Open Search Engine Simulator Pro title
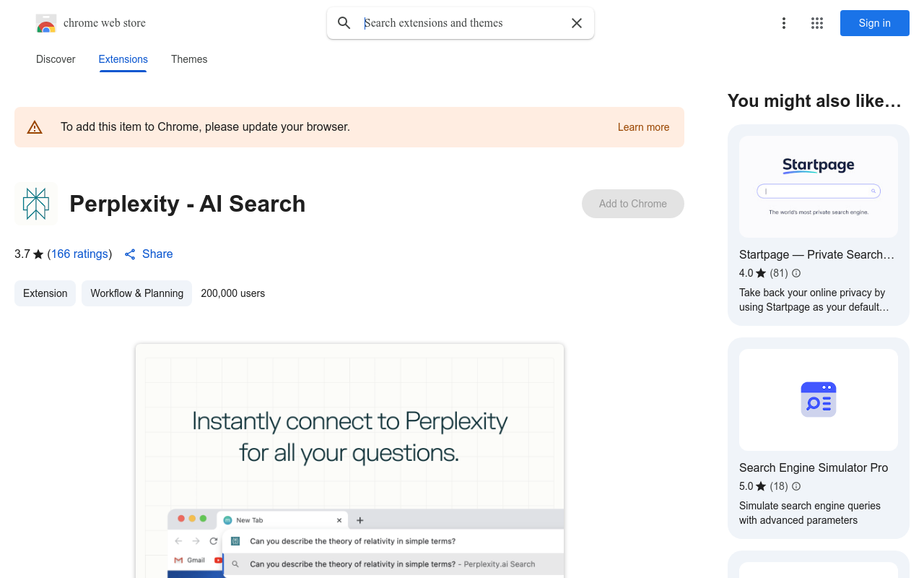The image size is (924, 578). [814, 467]
